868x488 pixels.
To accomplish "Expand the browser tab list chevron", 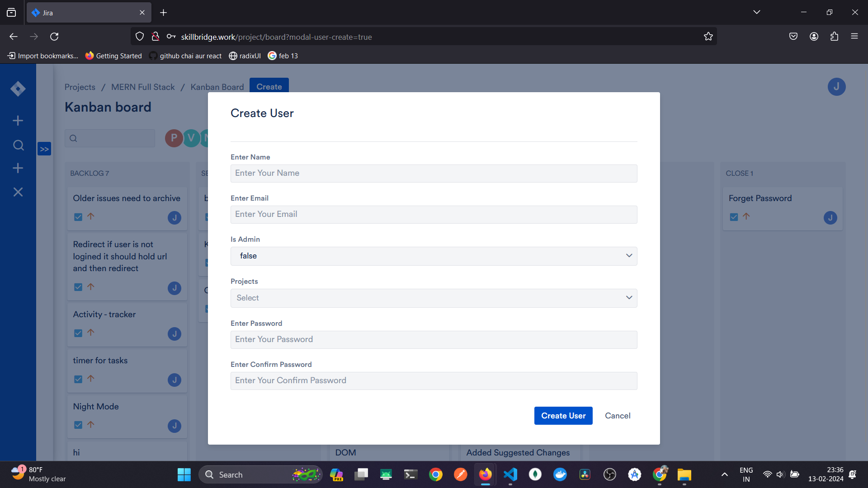I will (x=756, y=12).
